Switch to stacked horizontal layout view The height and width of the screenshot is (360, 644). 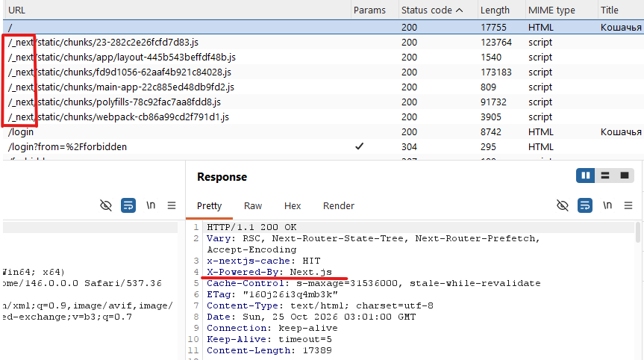click(x=605, y=176)
